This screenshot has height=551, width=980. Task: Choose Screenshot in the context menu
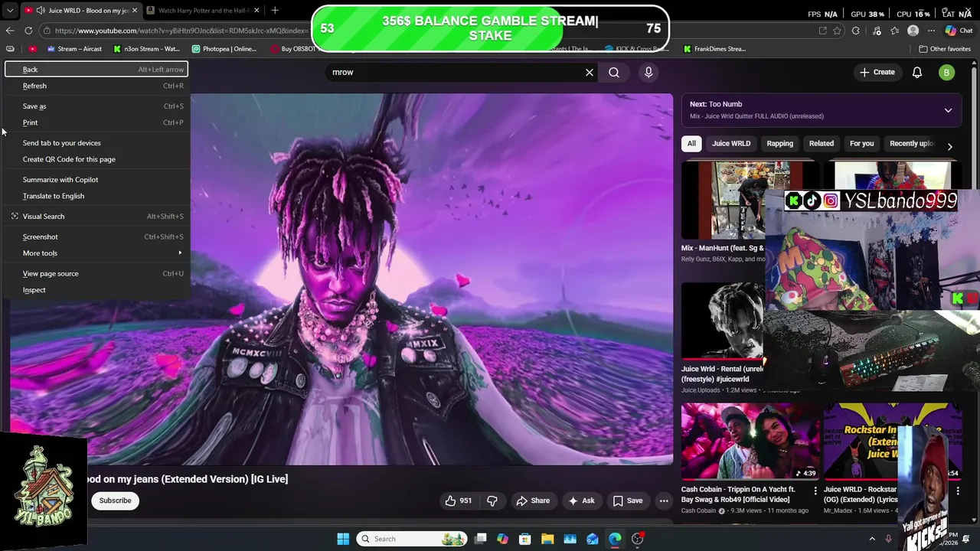pyautogui.click(x=96, y=236)
